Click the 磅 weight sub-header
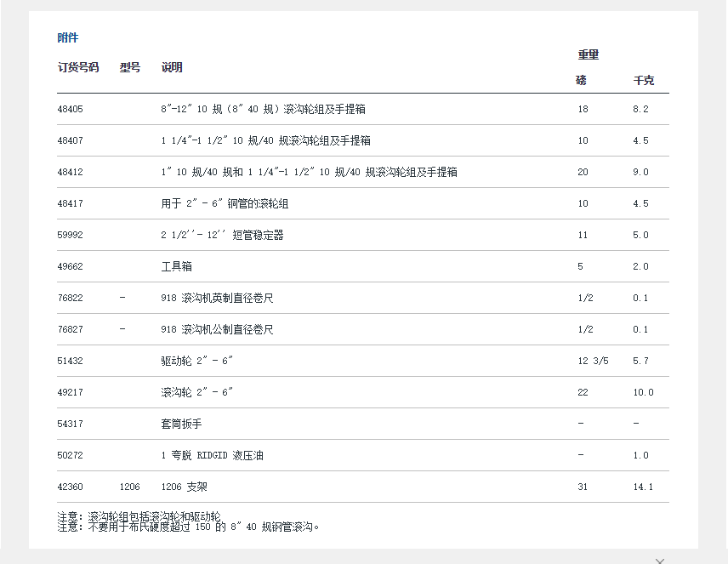 [x=581, y=81]
